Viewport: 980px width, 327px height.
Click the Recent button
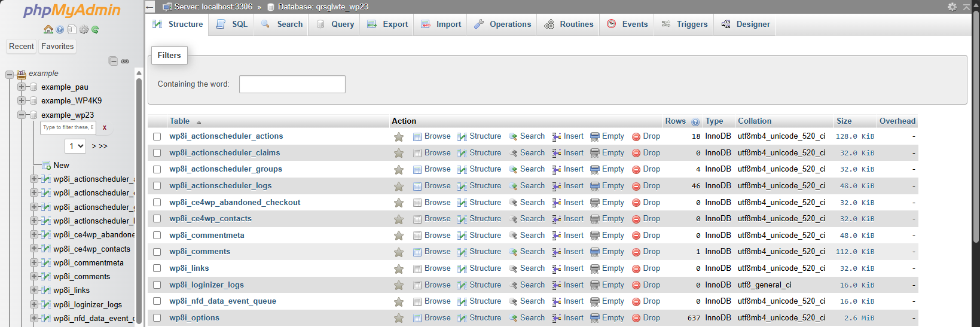22,46
